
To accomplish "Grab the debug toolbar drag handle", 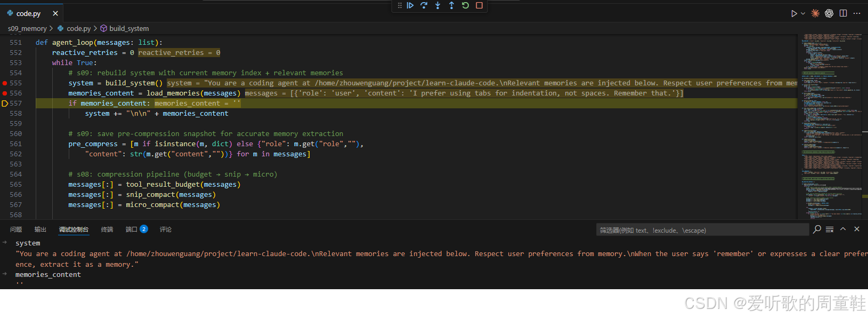I will coord(400,5).
